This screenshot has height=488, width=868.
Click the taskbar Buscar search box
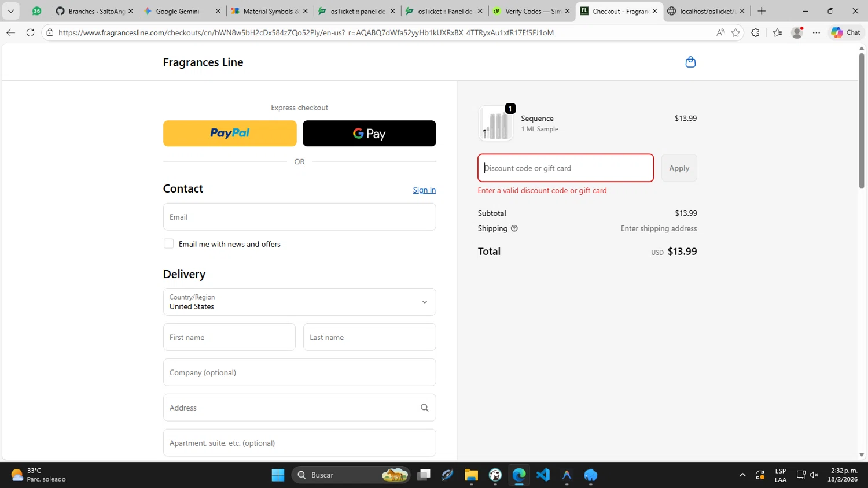tap(351, 475)
